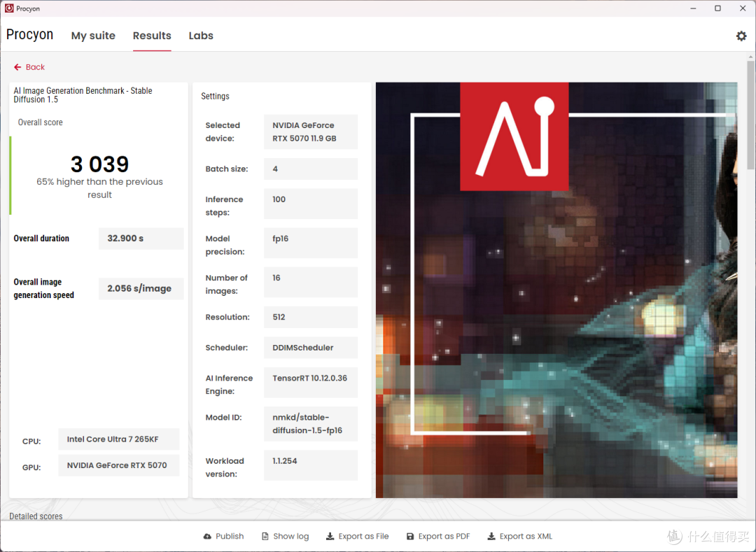Viewport: 756px width, 552px height.
Task: Click the Publish cloud icon
Action: click(x=207, y=536)
